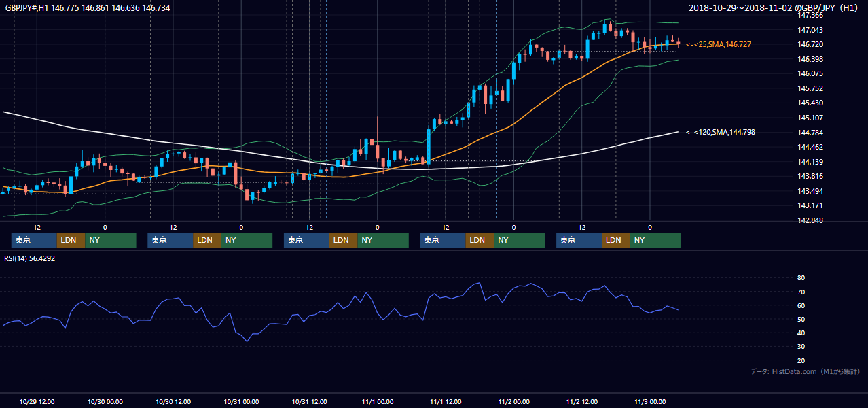Click price axis value 147.043

(x=810, y=30)
